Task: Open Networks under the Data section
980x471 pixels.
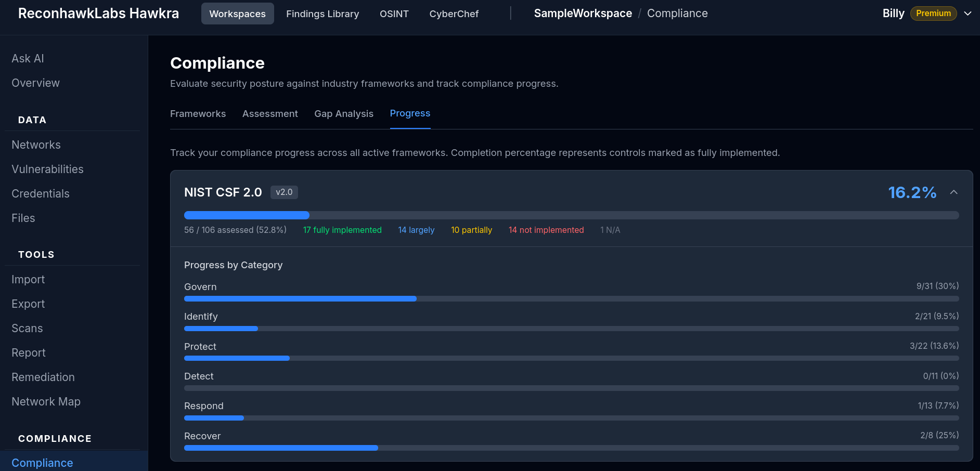Action: [x=36, y=145]
